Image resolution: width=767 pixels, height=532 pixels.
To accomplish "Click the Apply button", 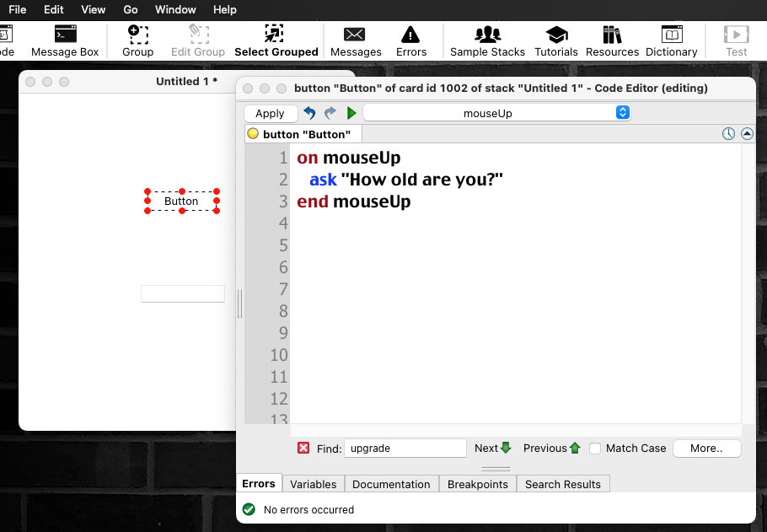I will point(270,113).
